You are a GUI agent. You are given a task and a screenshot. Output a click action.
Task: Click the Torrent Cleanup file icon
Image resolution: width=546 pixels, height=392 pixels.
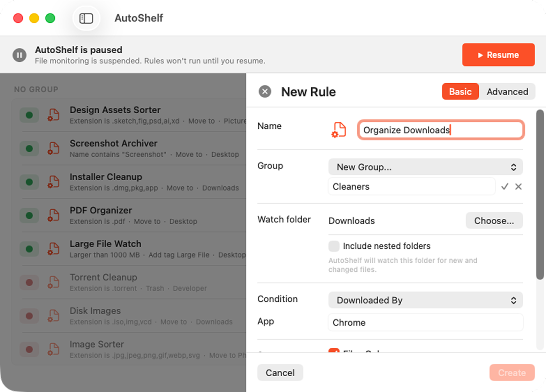[x=53, y=282]
